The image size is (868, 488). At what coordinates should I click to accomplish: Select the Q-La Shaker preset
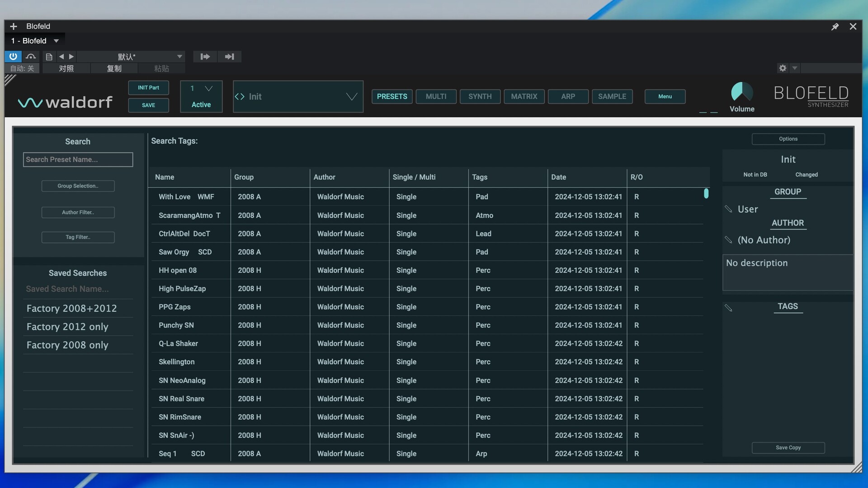pos(426,344)
